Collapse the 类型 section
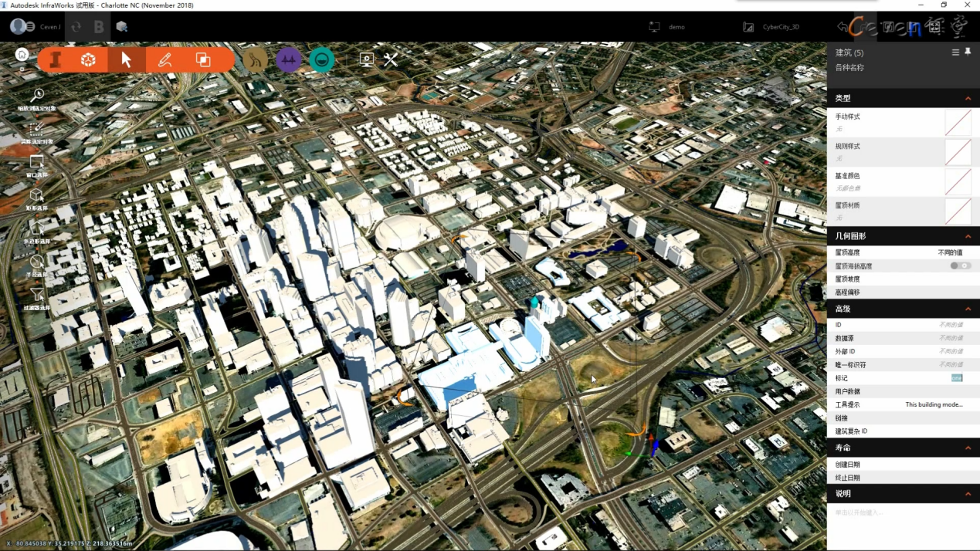 [968, 99]
